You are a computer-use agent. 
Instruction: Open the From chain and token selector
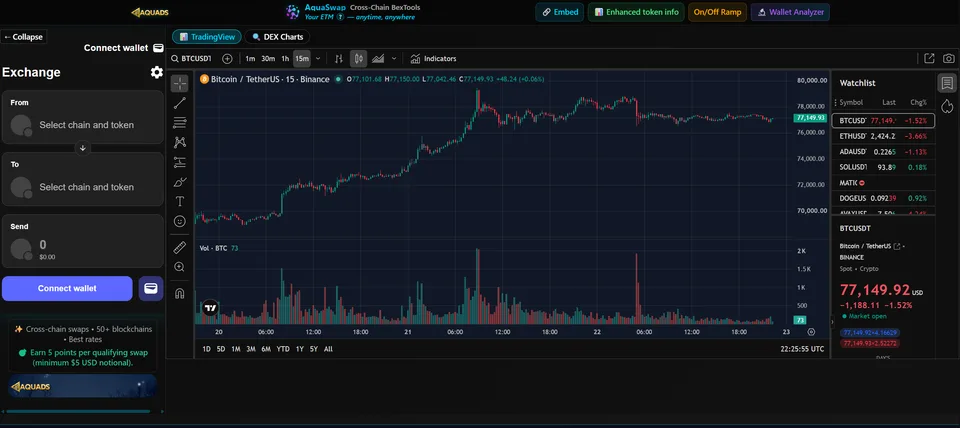pos(83,117)
